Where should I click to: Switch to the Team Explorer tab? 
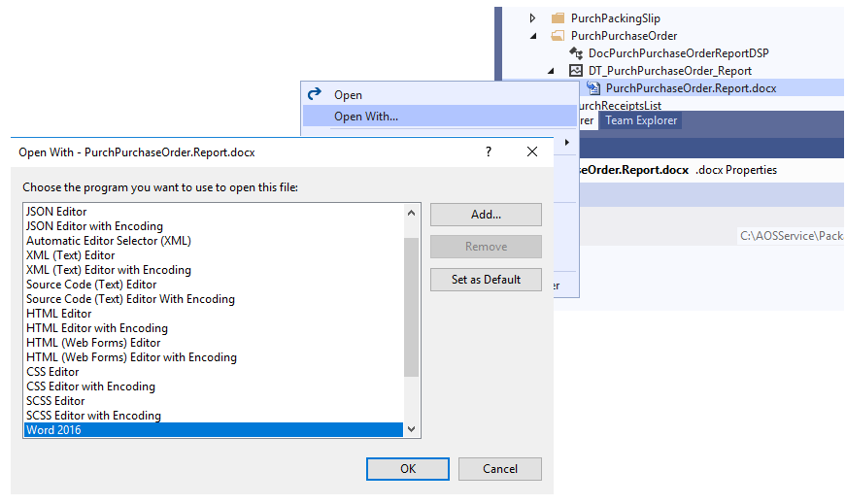[x=641, y=120]
